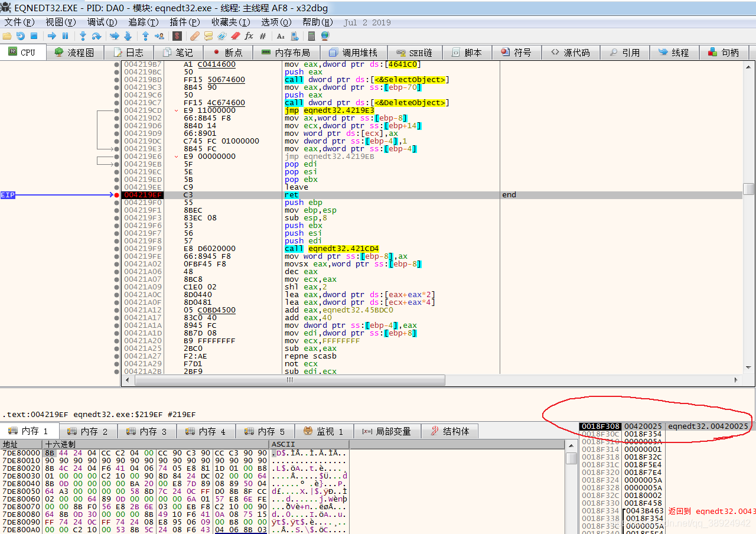Viewport: 756px width, 534px height.
Task: Select the 内存 5 dump tab
Action: coord(265,431)
